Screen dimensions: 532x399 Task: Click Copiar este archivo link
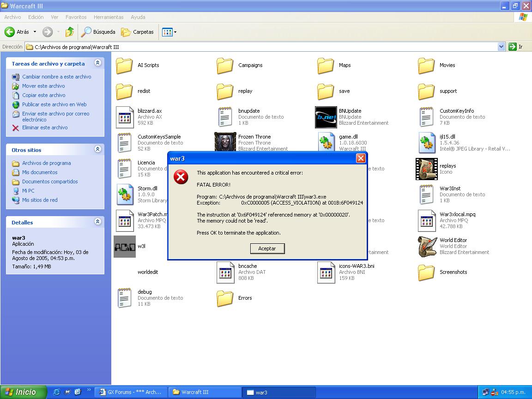(x=44, y=95)
